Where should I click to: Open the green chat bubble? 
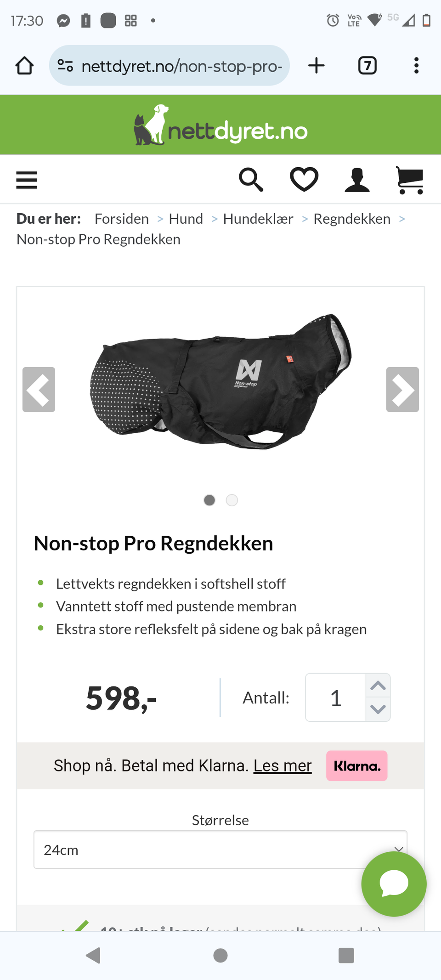point(394,884)
